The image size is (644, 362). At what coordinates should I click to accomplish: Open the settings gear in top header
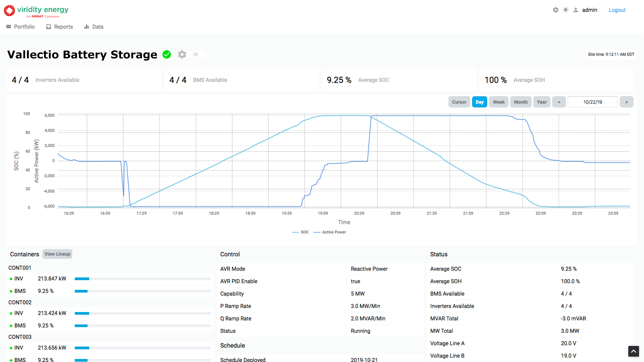tap(556, 10)
